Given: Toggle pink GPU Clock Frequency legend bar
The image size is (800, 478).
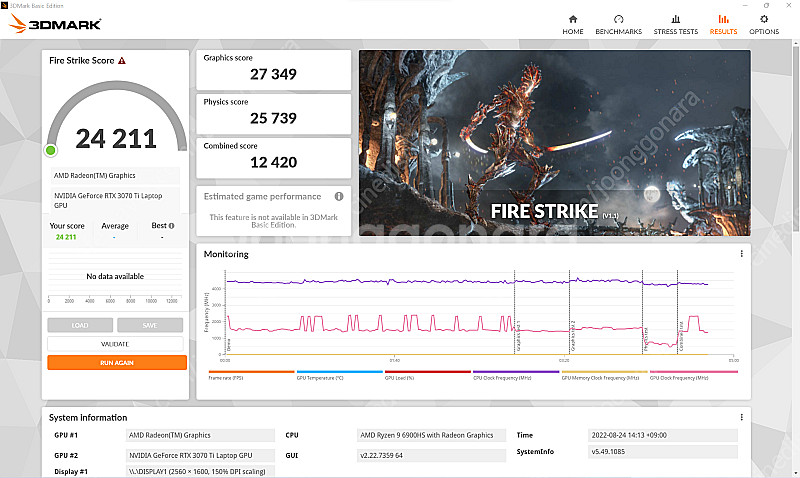Looking at the screenshot, I should (693, 372).
